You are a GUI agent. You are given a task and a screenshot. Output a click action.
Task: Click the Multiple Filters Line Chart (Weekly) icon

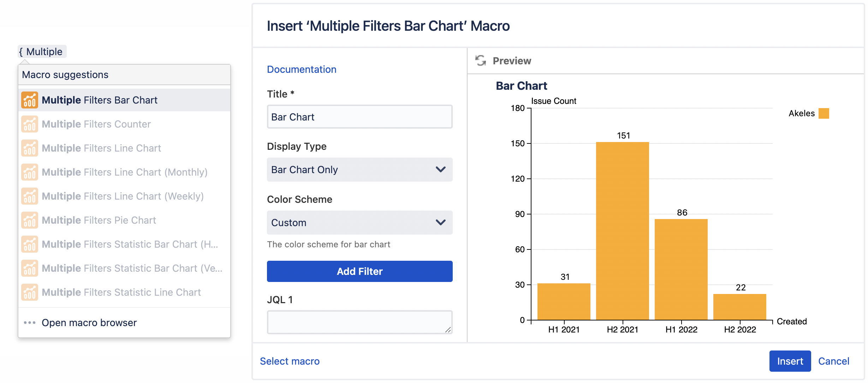point(30,196)
